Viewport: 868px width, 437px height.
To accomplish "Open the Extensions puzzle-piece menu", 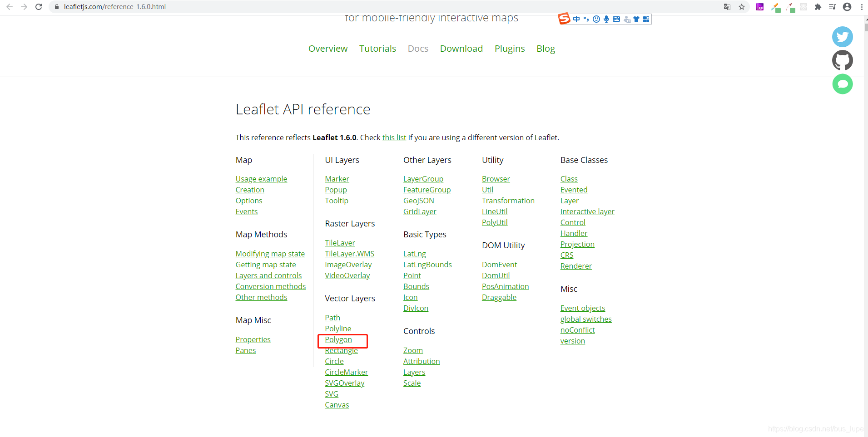I will click(x=818, y=7).
